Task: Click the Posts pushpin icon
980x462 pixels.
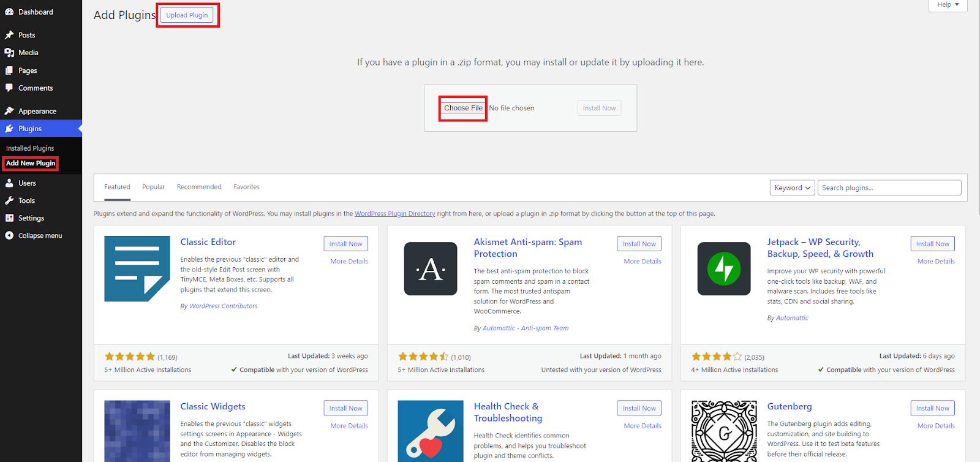Action: [x=9, y=35]
